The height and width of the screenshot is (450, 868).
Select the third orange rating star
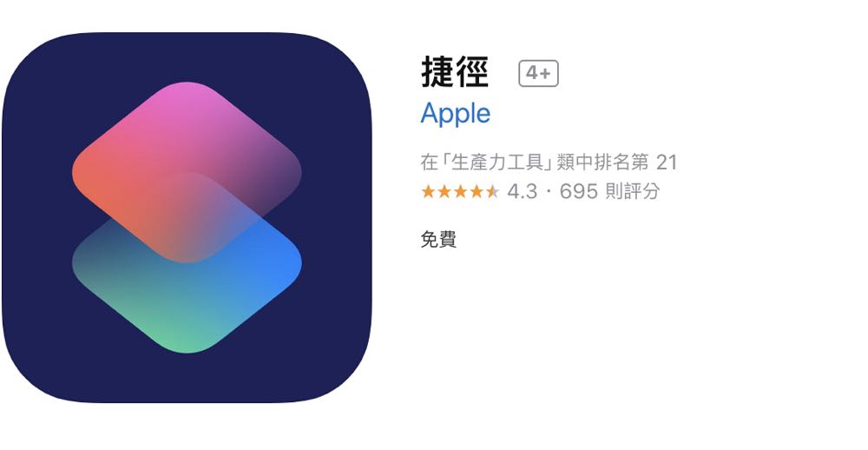click(x=460, y=192)
